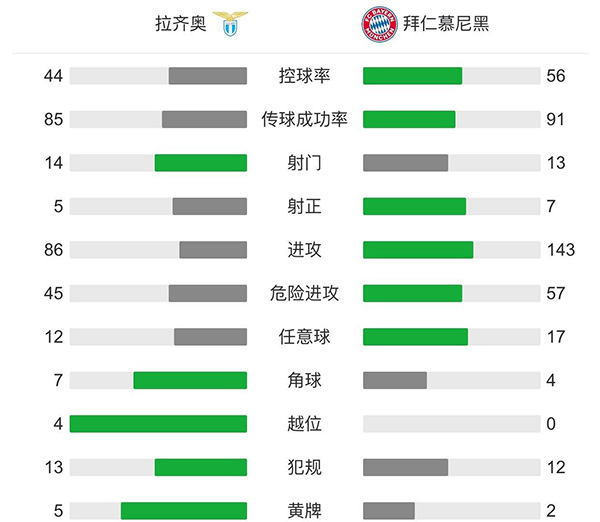Click Lazio's green 射门 bar
Viewport: 600px width, 522px height.
(200, 163)
